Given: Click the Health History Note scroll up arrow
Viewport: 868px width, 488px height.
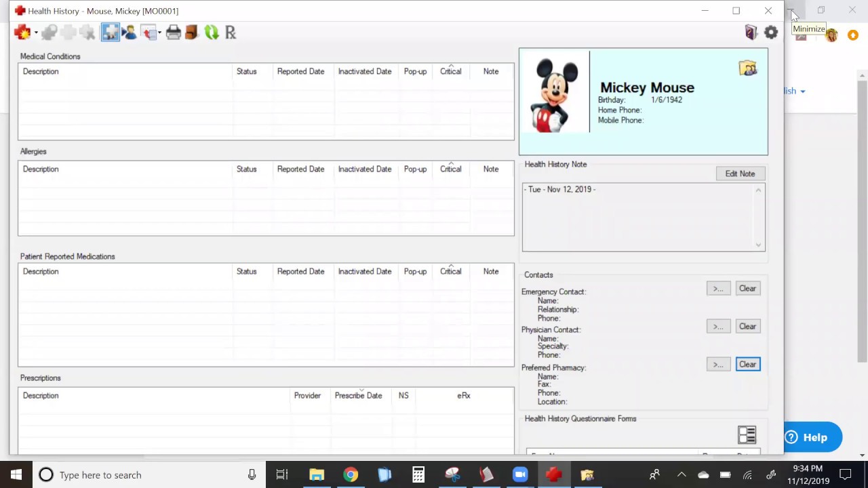Looking at the screenshot, I should [758, 190].
